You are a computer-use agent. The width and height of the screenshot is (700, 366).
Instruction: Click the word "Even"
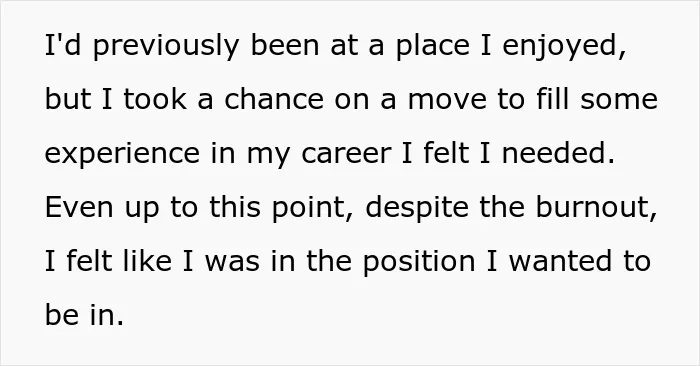[79, 208]
